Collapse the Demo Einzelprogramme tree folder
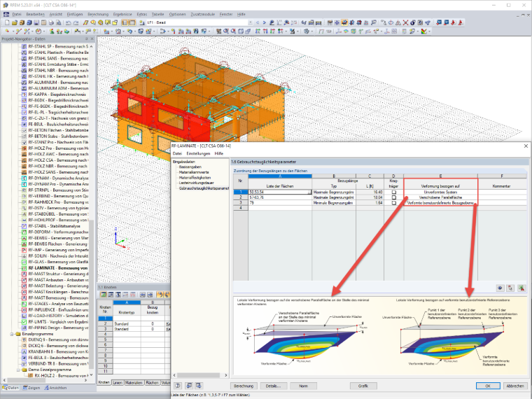 click(18, 370)
